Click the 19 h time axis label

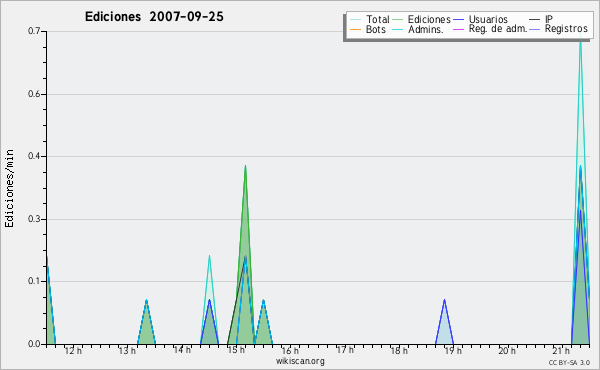pos(453,350)
